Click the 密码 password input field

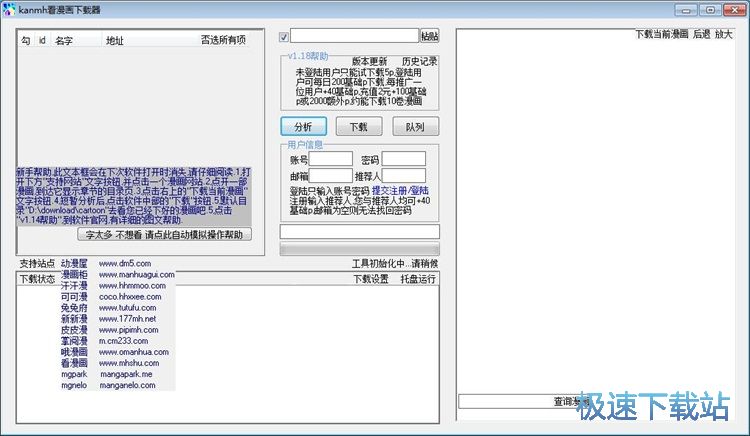point(404,159)
